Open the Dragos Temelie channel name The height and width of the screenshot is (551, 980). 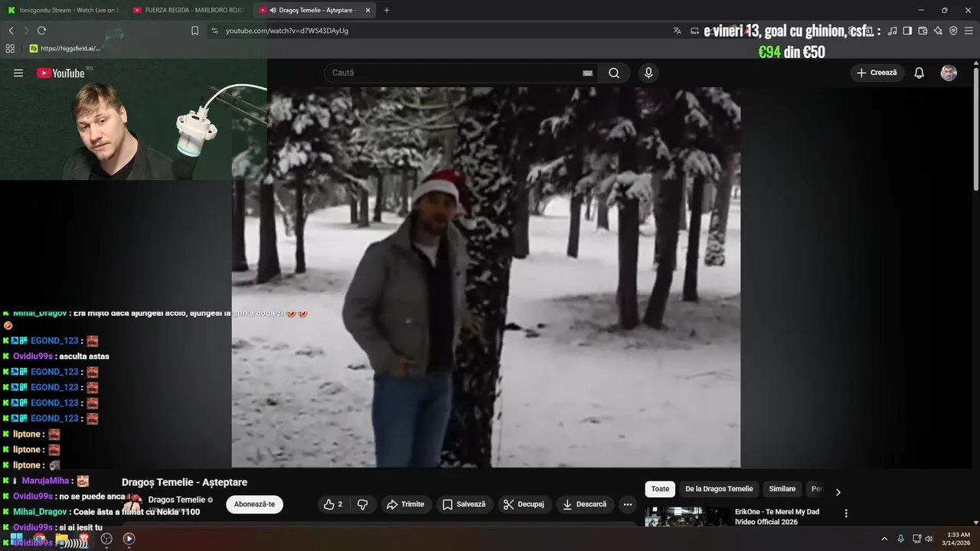(x=177, y=500)
